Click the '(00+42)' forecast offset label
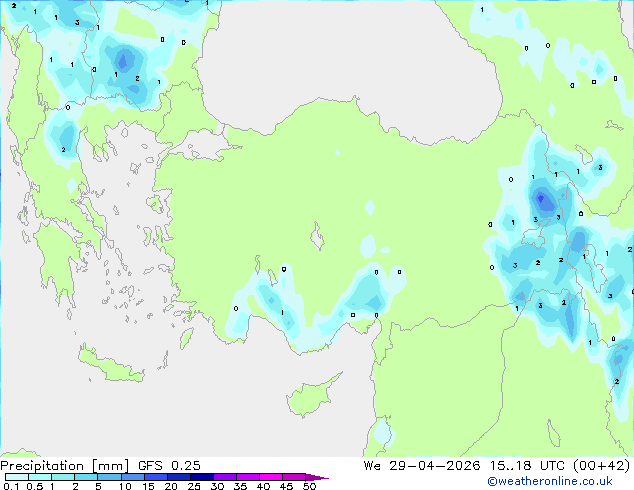Screen dimensions: 634x490 (602, 466)
